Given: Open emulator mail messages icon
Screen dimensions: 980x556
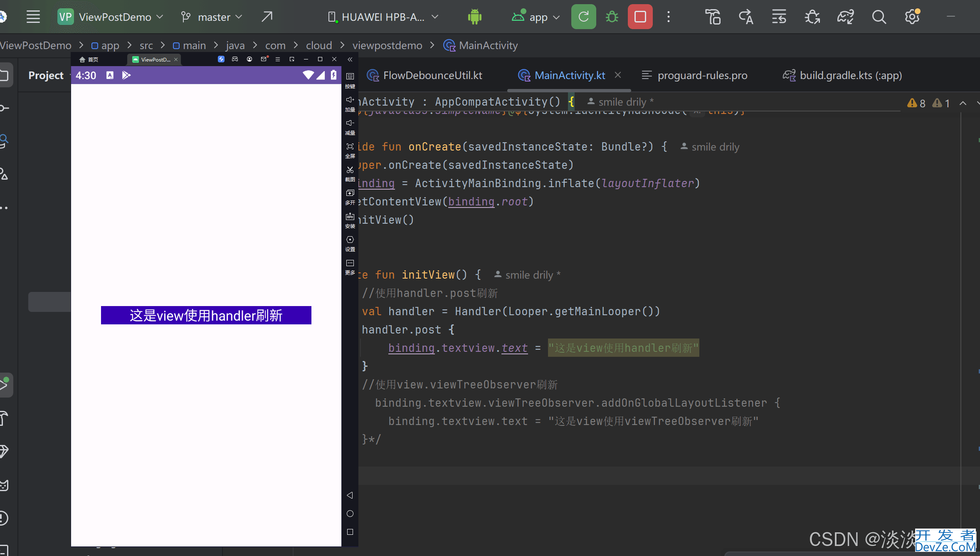Looking at the screenshot, I should (x=264, y=59).
